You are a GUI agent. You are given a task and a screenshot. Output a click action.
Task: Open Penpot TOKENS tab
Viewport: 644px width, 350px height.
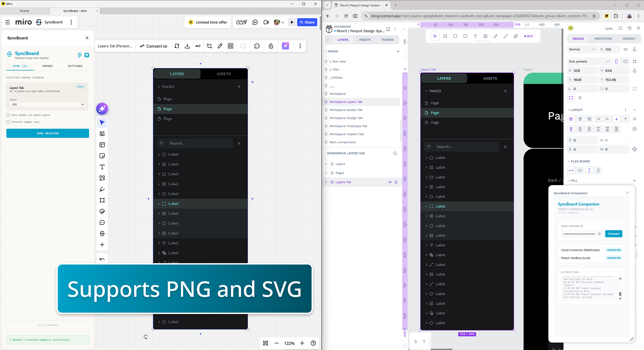387,40
